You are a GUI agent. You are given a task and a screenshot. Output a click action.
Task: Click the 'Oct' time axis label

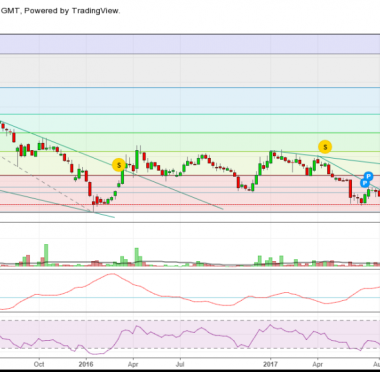pyautogui.click(x=39, y=364)
